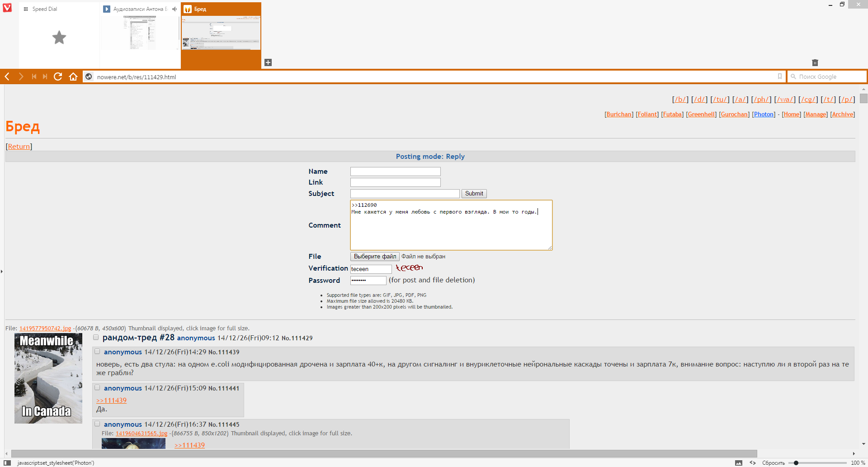868x467 pixels.
Task: Open a new tab with plus icon
Action: click(x=268, y=62)
